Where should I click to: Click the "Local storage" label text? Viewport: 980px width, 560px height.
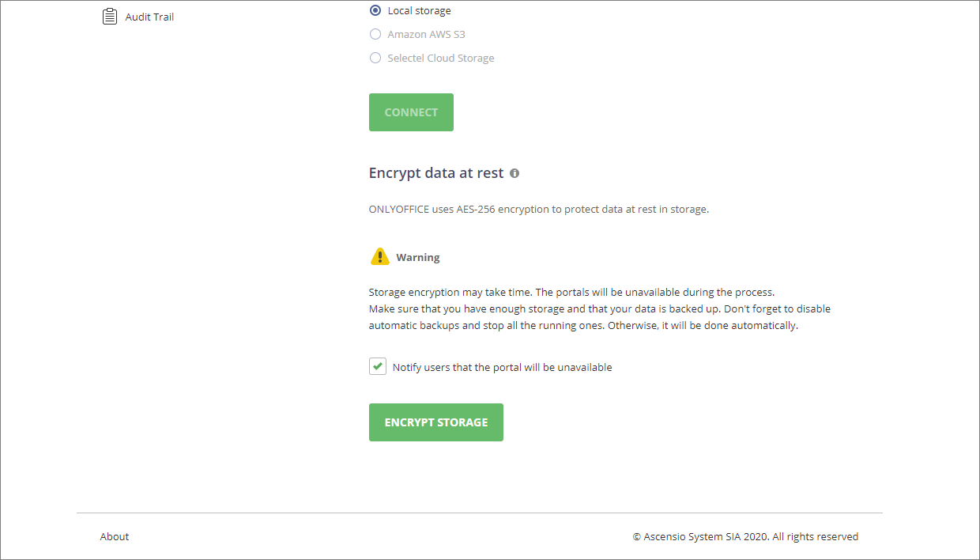(419, 10)
